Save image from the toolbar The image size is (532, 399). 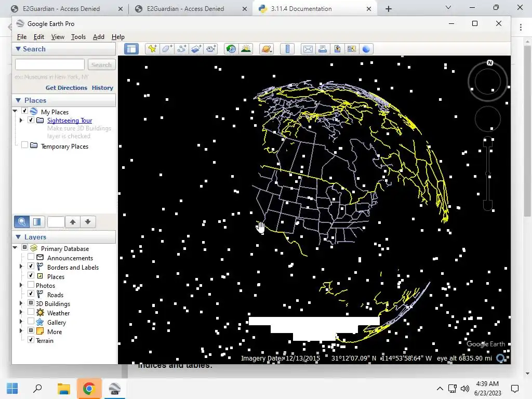[337, 49]
